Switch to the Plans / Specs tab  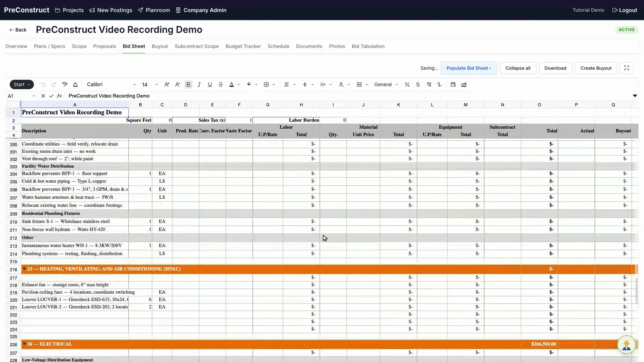point(50,46)
